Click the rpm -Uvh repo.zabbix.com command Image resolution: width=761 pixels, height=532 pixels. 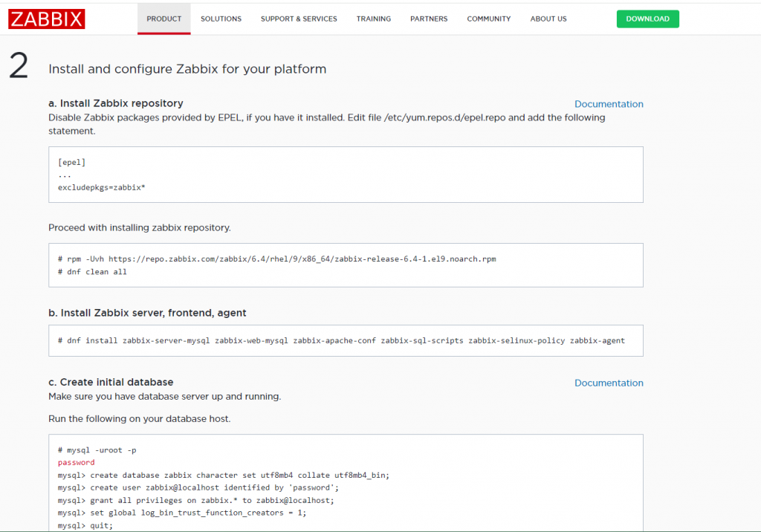[276, 259]
